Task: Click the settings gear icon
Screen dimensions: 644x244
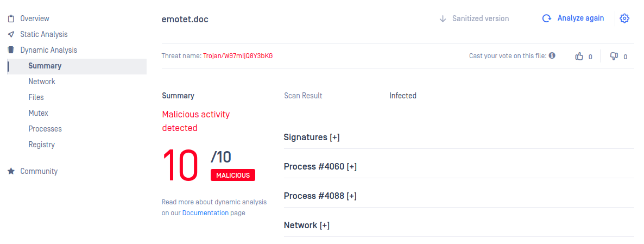Action: [x=624, y=18]
